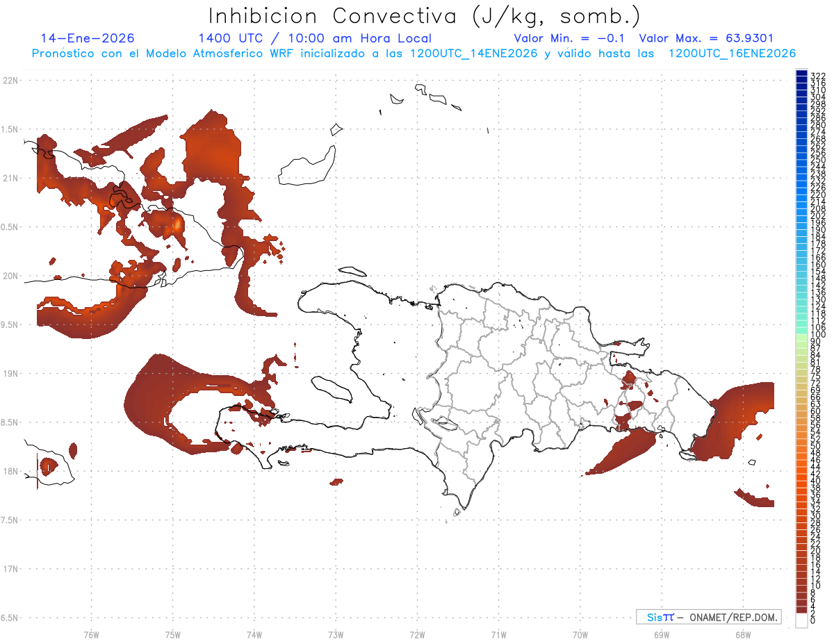Click the "22N" latitude label

pos(10,81)
